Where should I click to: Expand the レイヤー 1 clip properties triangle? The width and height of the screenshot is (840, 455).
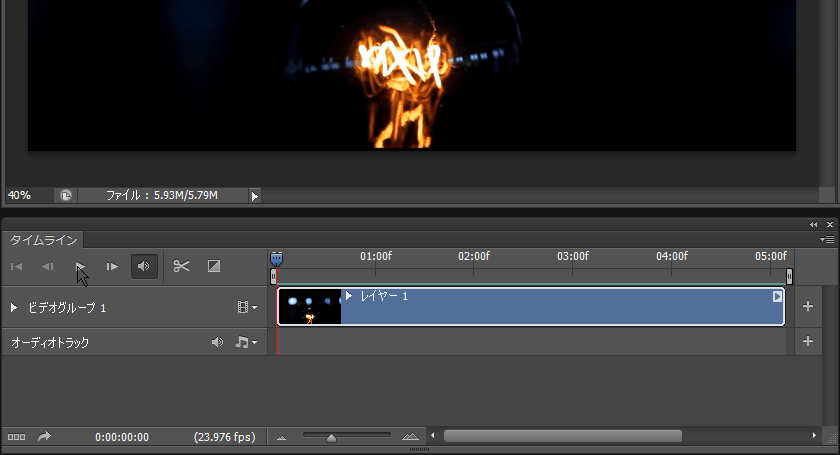[349, 296]
